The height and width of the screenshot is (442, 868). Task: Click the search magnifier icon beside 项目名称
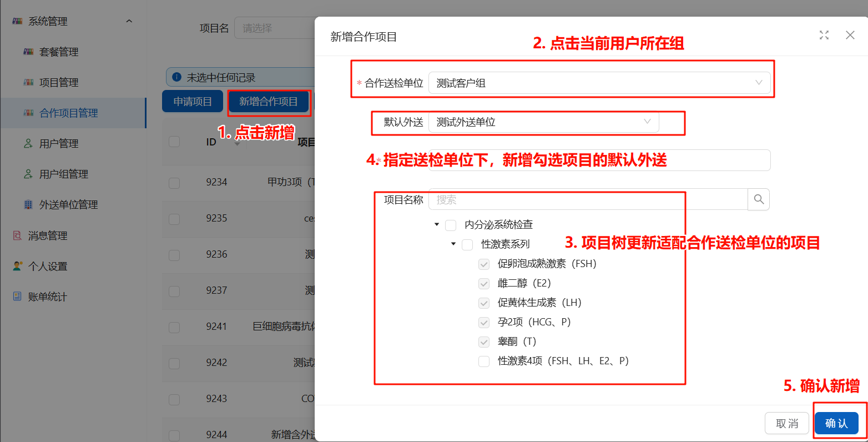[x=759, y=199]
